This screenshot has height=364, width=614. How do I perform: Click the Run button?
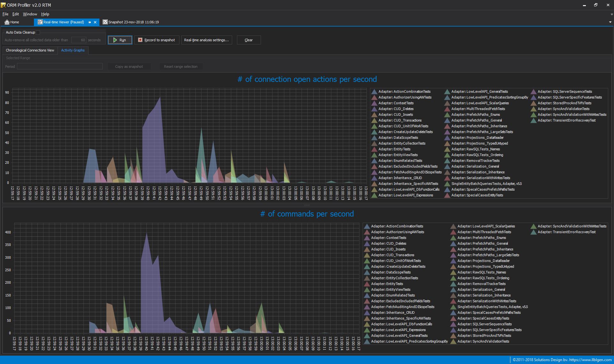[x=120, y=40]
